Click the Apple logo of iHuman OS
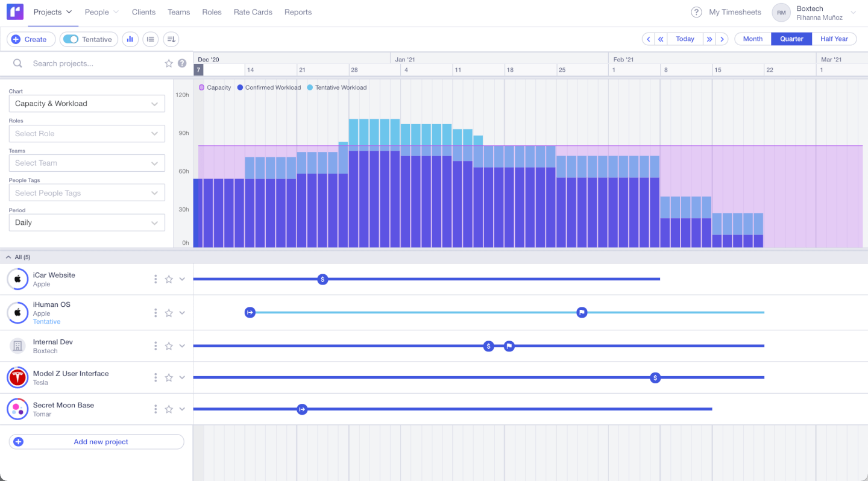The image size is (868, 481). pos(17,313)
